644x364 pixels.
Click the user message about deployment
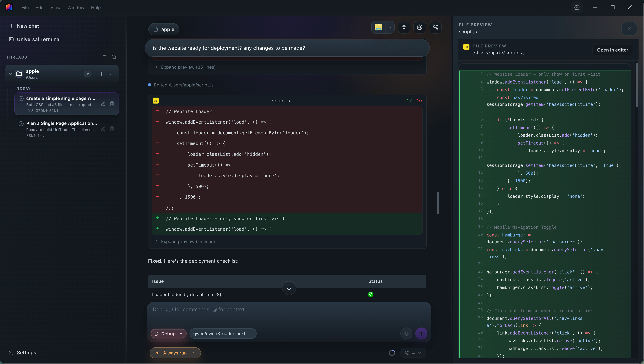[x=287, y=48]
